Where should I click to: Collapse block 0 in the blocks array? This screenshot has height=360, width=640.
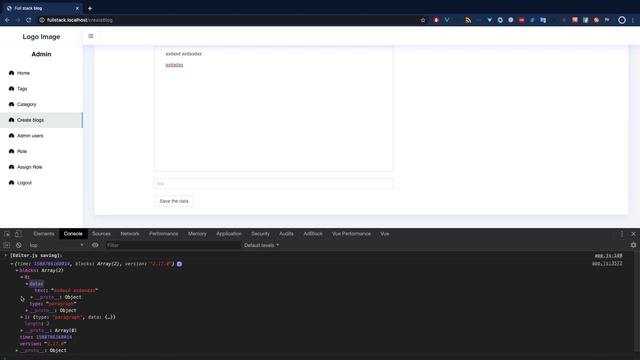tap(22, 277)
